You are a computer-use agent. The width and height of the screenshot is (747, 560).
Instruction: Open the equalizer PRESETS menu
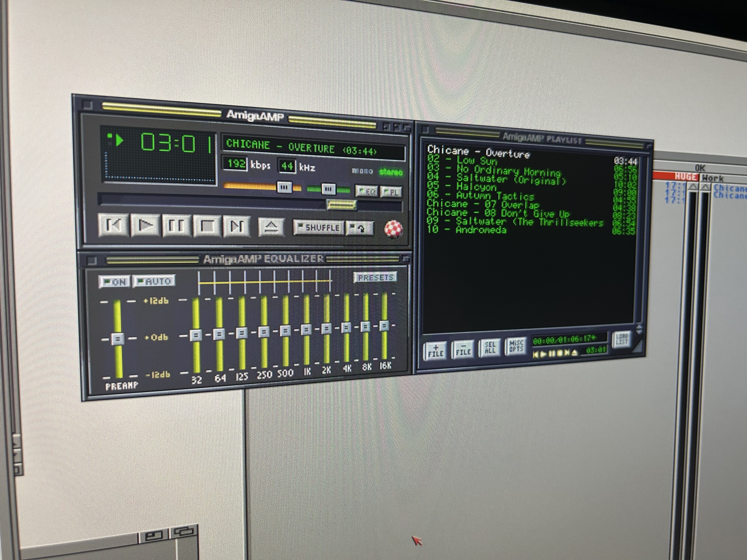(376, 278)
